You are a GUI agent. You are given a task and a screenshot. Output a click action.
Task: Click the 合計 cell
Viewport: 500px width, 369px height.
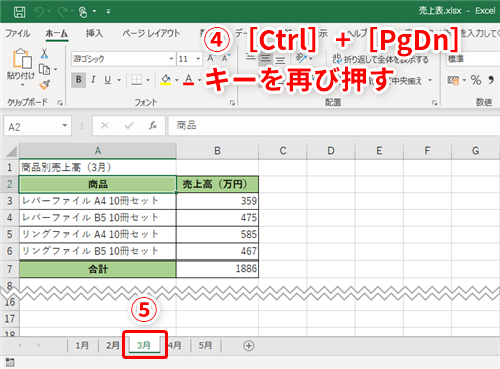pos(98,269)
